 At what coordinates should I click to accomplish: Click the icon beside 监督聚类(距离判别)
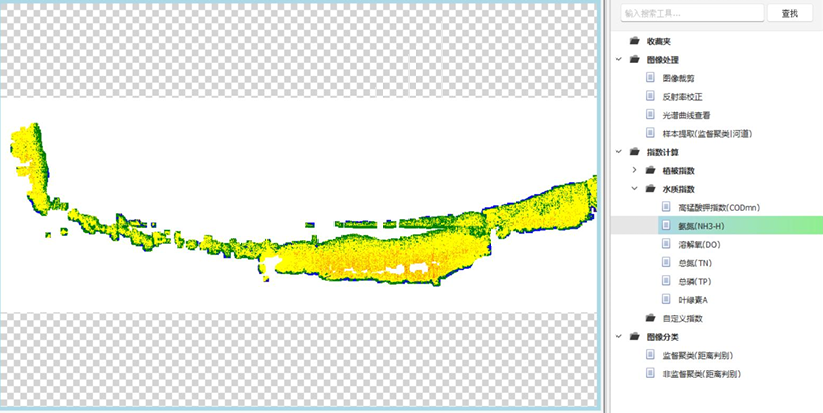pos(650,355)
